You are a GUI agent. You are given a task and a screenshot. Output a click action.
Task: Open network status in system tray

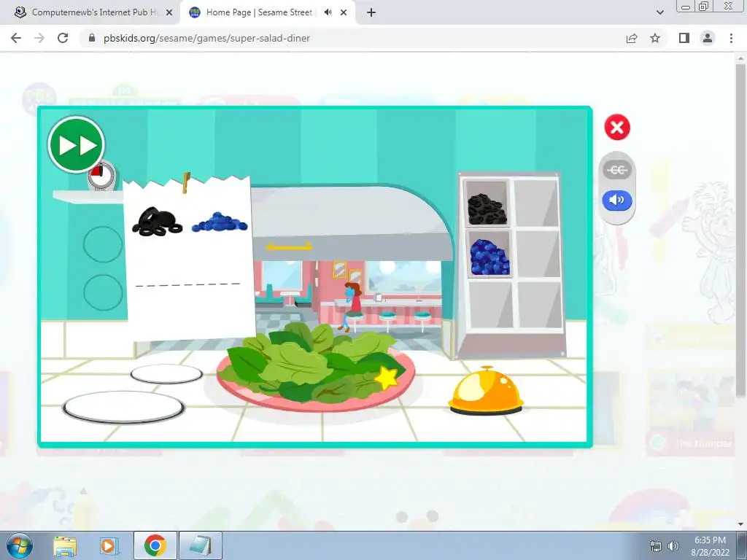(656, 546)
